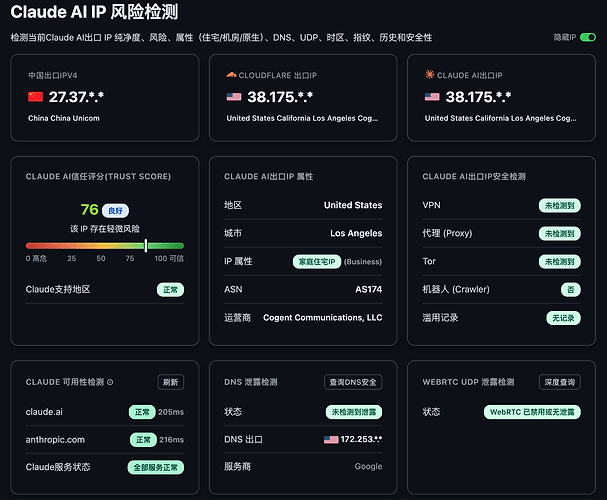Click the China China Unicom text
The width and height of the screenshot is (607, 500).
point(63,118)
